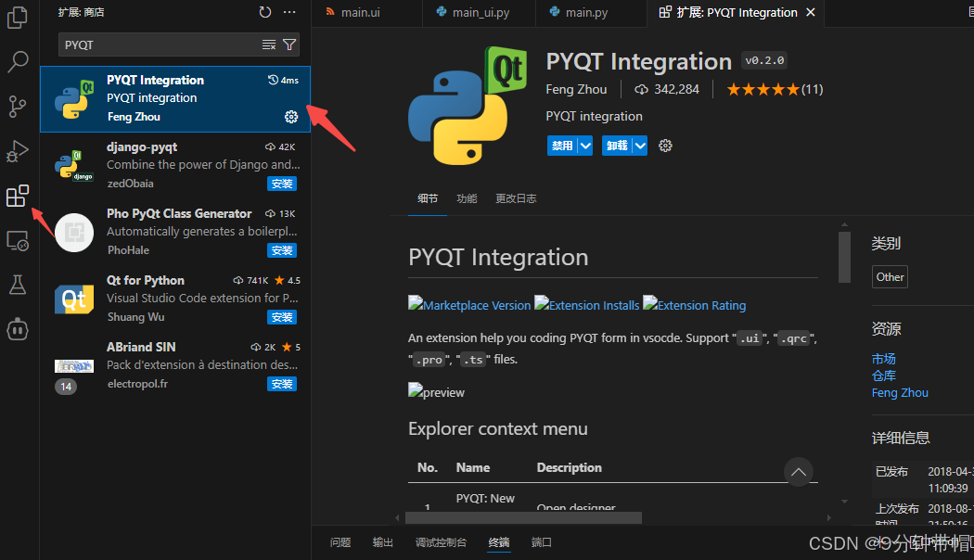The height and width of the screenshot is (560, 974).
Task: Click the readme horizontal scrollbar thumb
Action: [x=523, y=517]
